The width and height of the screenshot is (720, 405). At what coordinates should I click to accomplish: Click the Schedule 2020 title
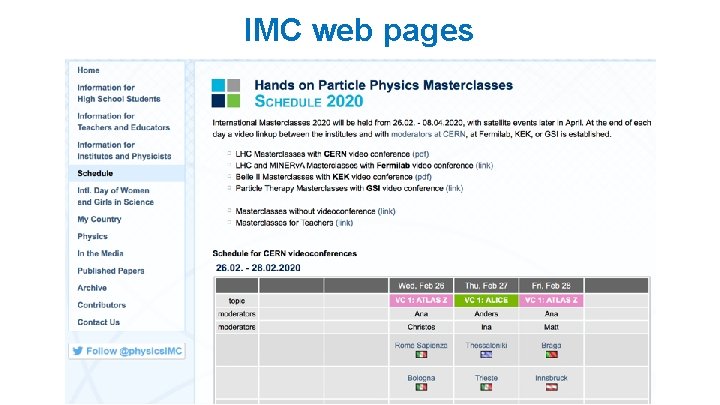point(309,101)
